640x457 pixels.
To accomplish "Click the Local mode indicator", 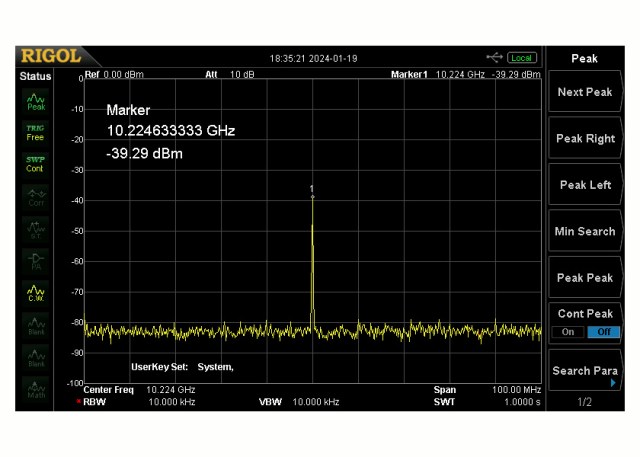I will coord(522,58).
